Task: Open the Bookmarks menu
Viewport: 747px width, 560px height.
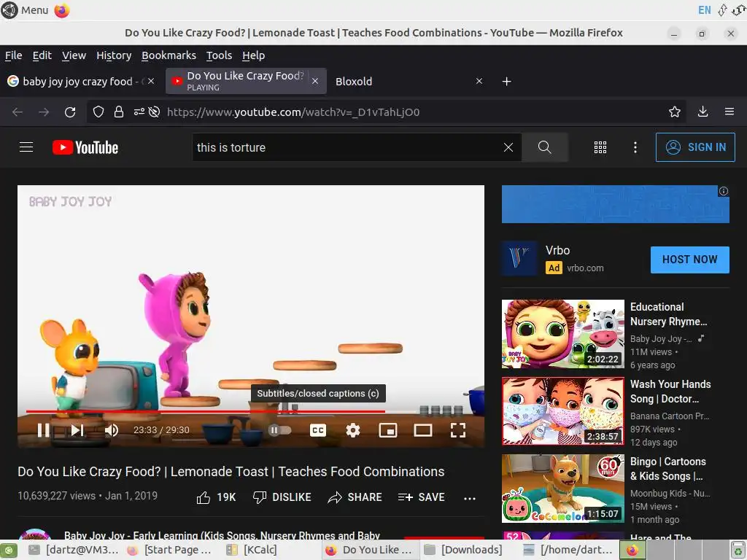Action: click(x=169, y=55)
